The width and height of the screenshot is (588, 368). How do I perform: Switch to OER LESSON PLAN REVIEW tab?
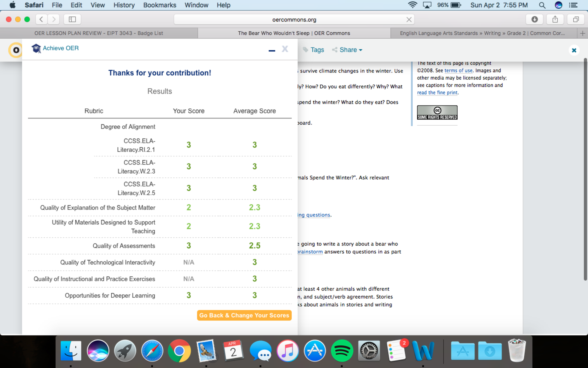pos(98,33)
